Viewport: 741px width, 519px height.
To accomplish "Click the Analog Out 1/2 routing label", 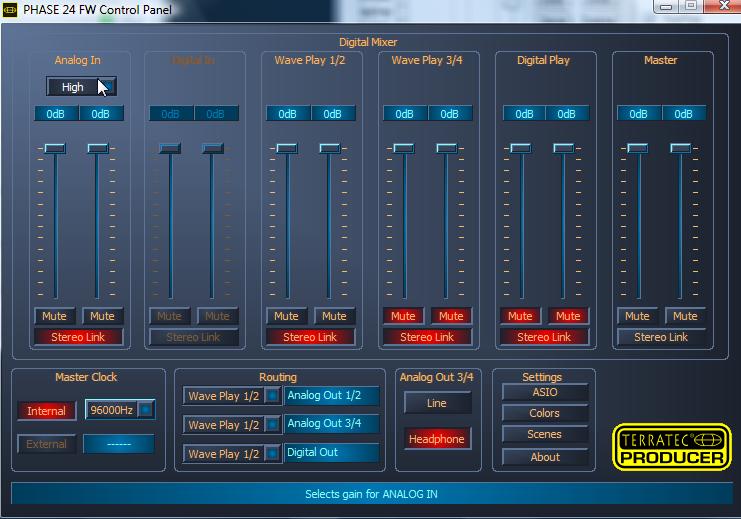I will coord(332,396).
